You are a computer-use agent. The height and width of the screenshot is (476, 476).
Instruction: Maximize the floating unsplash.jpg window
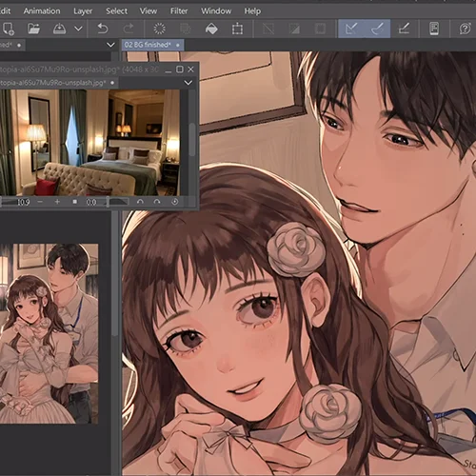coord(180,69)
